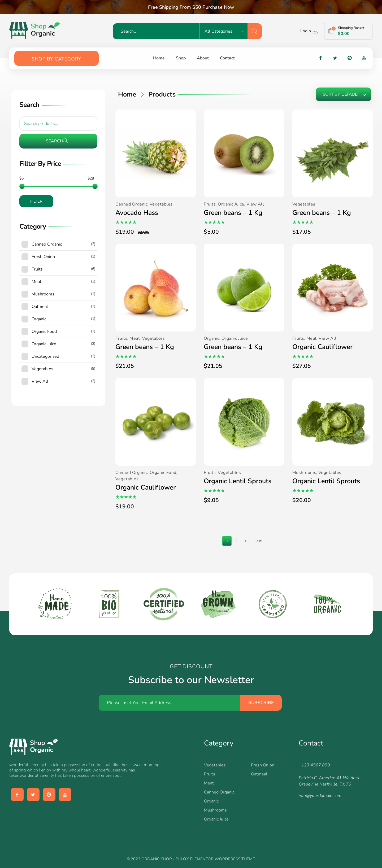The width and height of the screenshot is (382, 868).
Task: Open Facebook icon in the navigation bar
Action: [320, 58]
